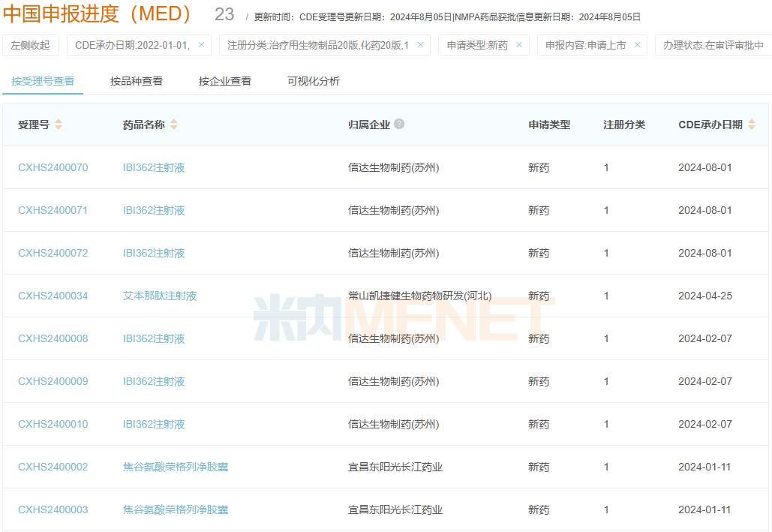Open the 艾本那肽注射液 drug detail link
The height and width of the screenshot is (532, 772).
pos(161,296)
